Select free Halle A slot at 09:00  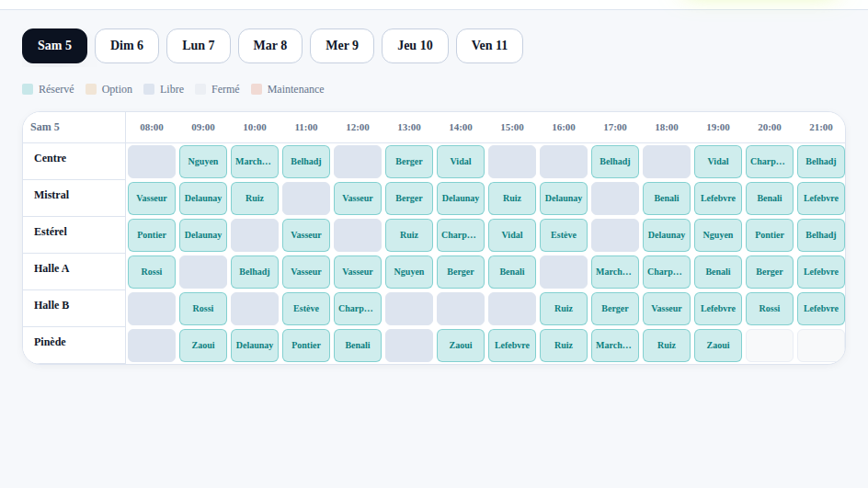coord(203,272)
